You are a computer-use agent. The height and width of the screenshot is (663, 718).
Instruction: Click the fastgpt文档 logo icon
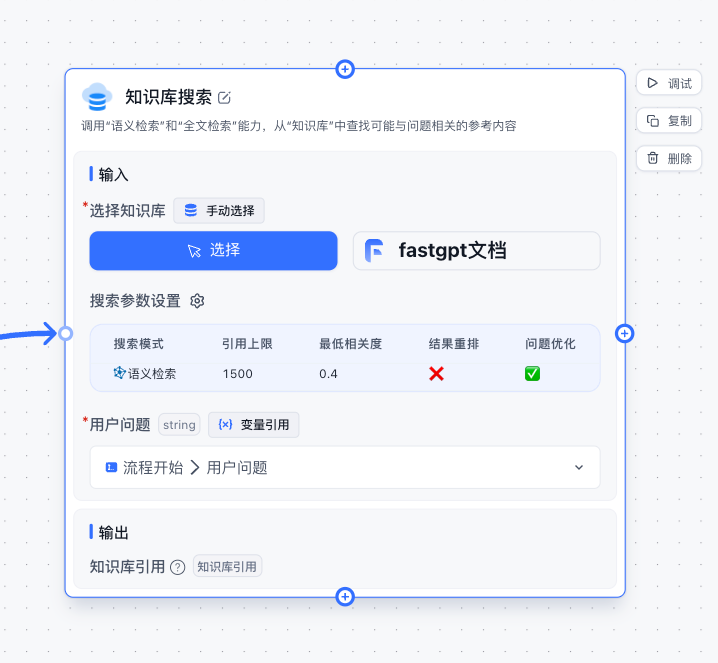point(375,251)
